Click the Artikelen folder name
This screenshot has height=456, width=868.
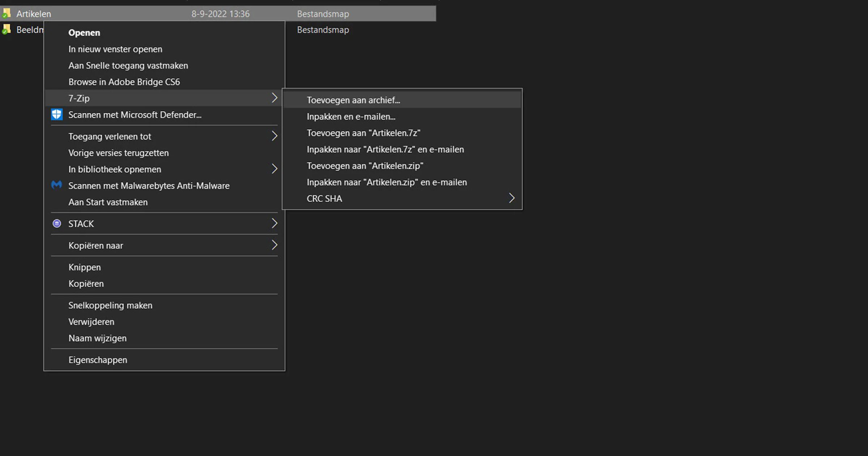(x=34, y=14)
